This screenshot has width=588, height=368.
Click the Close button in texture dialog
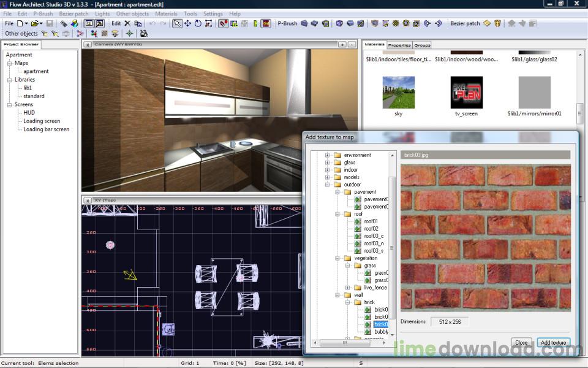521,342
